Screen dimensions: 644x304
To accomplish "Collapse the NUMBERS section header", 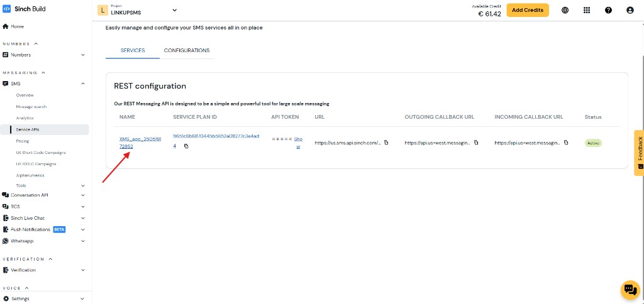I will [20, 44].
